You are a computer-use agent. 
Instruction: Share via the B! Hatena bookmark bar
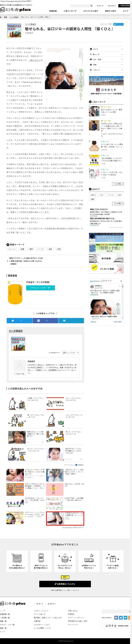(x=71, y=320)
